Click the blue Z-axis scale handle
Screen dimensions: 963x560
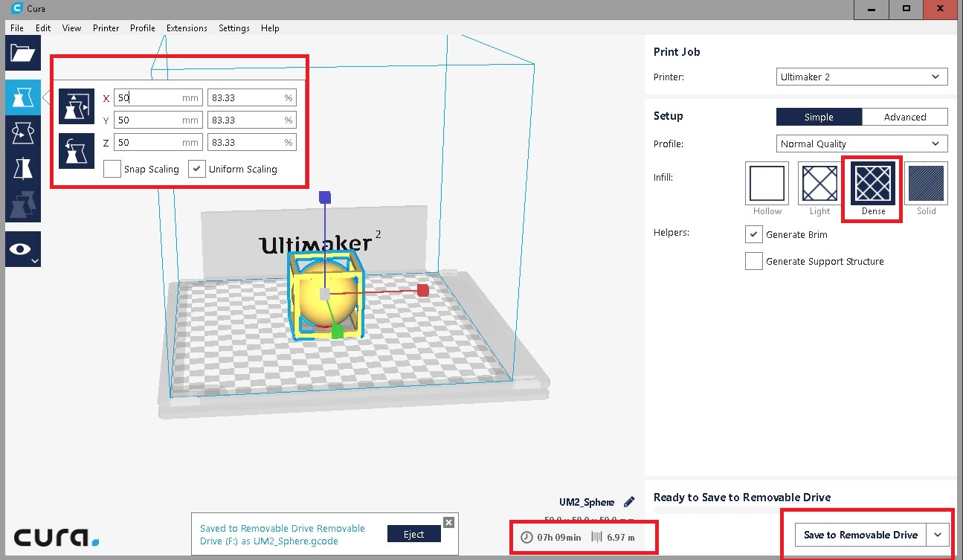324,197
